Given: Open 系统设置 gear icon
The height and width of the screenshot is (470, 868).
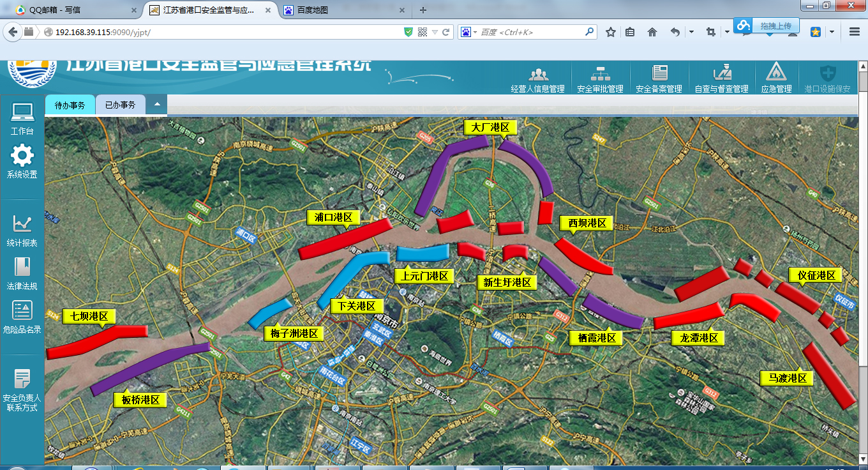Looking at the screenshot, I should pyautogui.click(x=22, y=157).
